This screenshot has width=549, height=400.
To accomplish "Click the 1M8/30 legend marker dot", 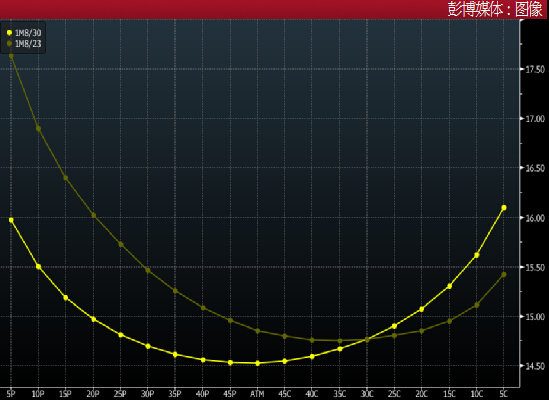I will (9, 33).
